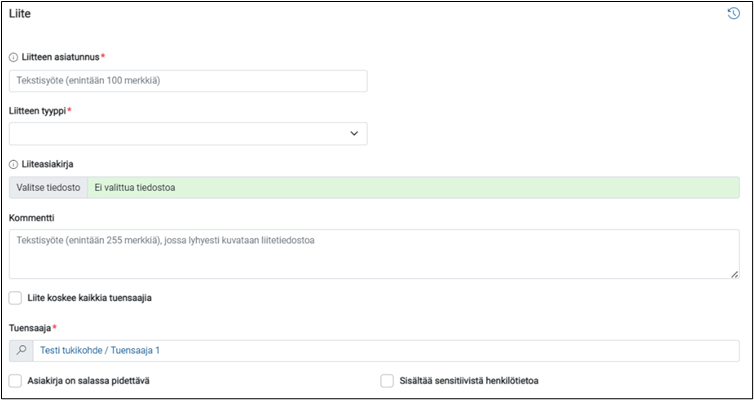Click the Ei valittua tiedostoa file area
Image resolution: width=754 pixels, height=400 pixels.
414,188
